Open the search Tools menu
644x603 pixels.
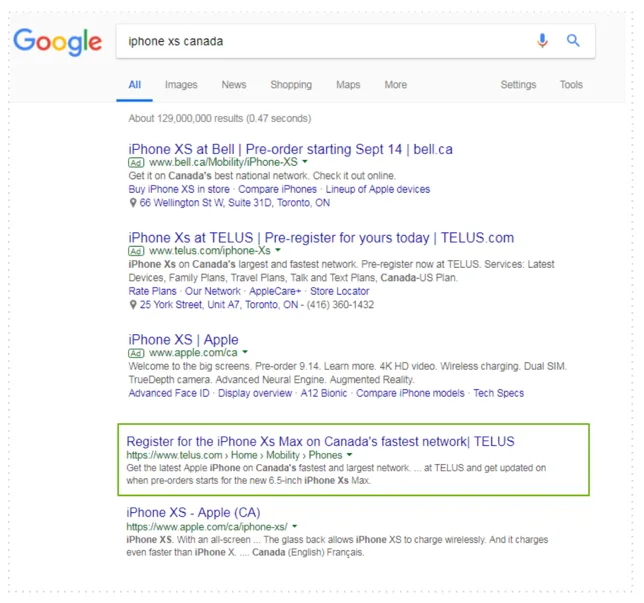(x=571, y=85)
